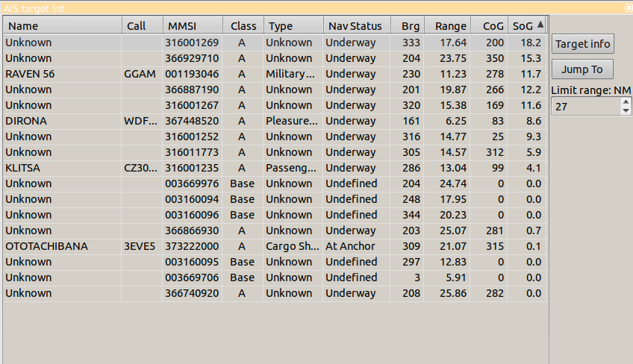Screen dimensions: 633x364
Task: Sort by Nav Status column header
Action: tap(356, 26)
